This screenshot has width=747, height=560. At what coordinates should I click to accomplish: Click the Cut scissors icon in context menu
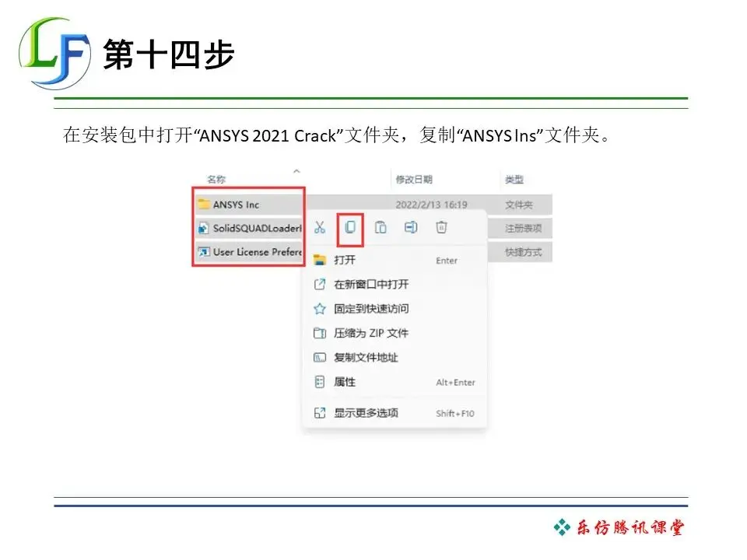tap(320, 228)
